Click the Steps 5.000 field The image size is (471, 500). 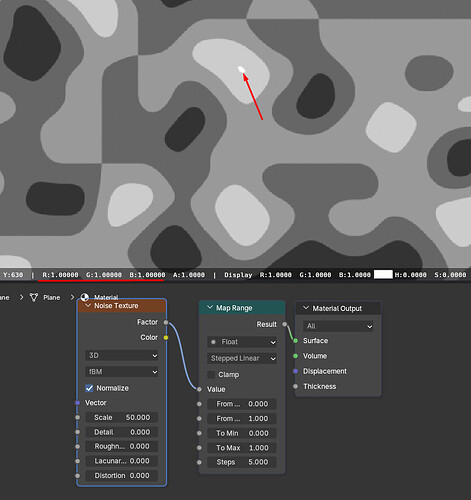tap(242, 462)
